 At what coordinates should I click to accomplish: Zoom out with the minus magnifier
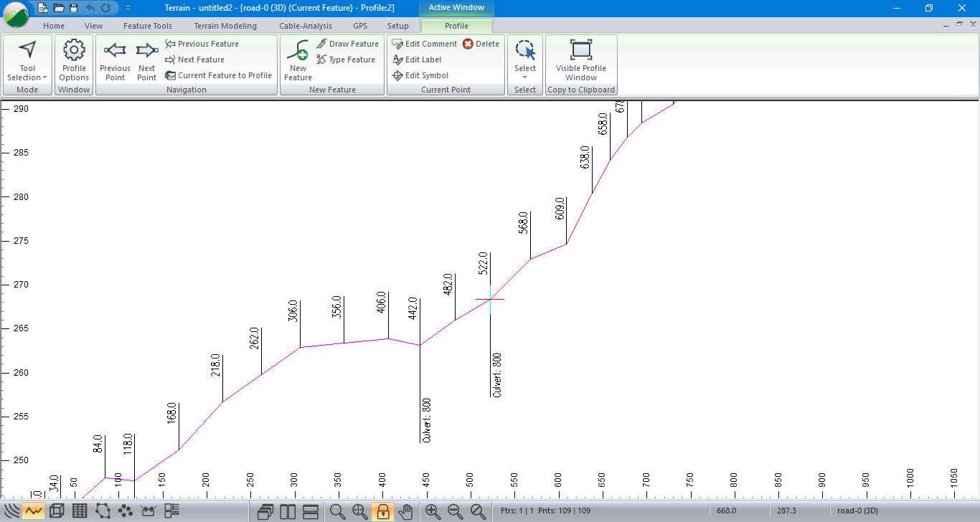tap(456, 512)
